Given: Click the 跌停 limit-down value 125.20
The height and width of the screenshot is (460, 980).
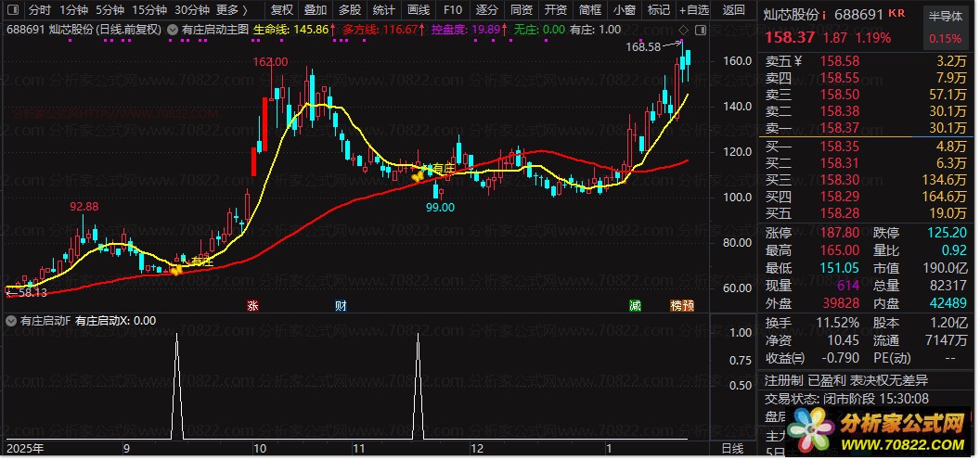Looking at the screenshot, I should 947,233.
